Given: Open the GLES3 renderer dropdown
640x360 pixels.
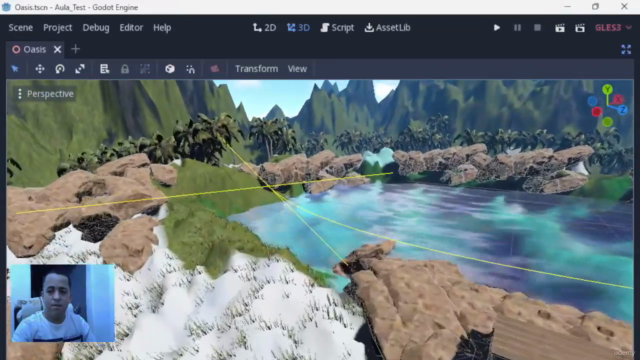Looking at the screenshot, I should 613,28.
